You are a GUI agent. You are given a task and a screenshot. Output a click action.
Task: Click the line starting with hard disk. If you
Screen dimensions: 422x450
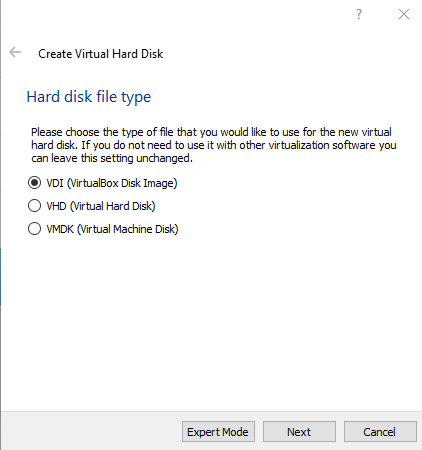[214, 145]
